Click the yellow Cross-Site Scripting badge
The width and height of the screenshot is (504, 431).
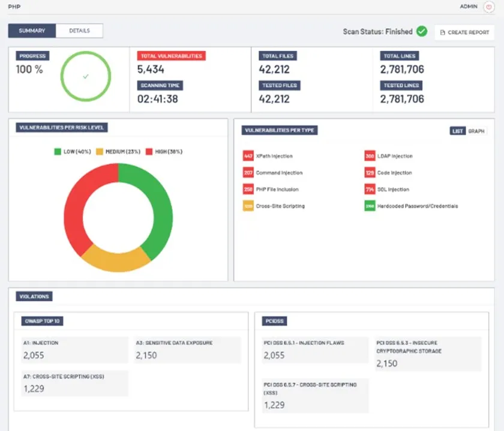248,206
